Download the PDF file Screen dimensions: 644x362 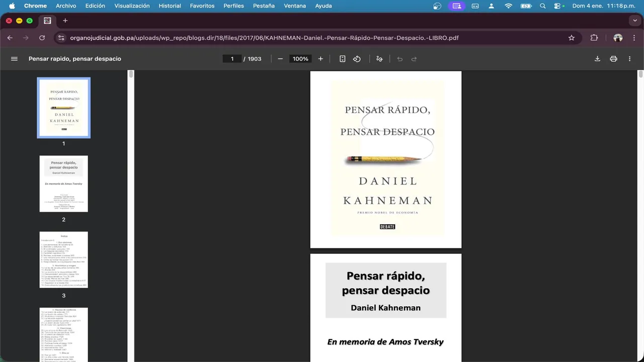pos(597,59)
